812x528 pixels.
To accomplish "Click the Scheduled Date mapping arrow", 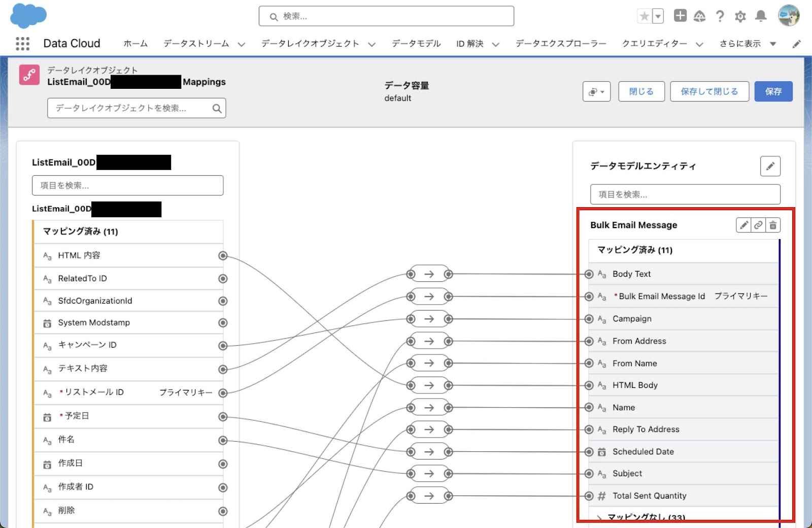I will coord(429,452).
